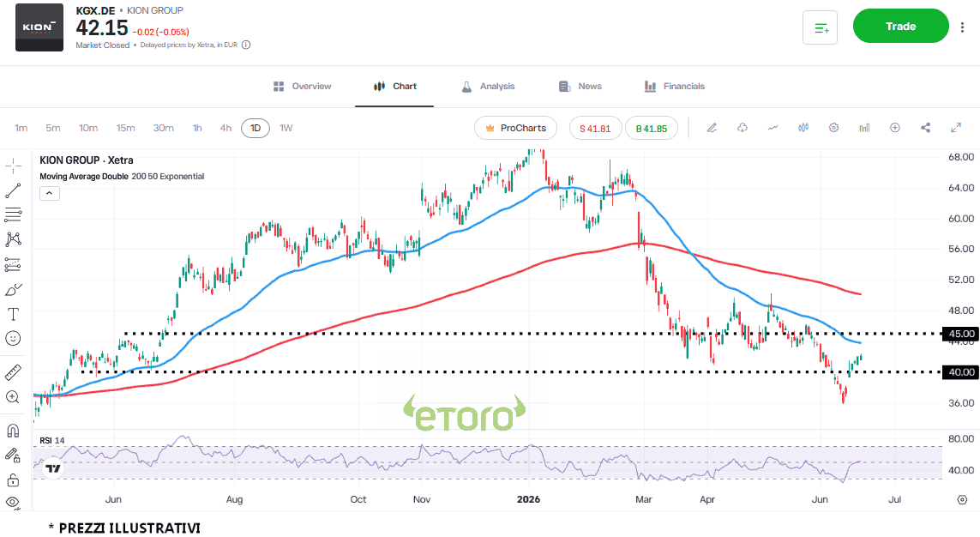
Task: Switch to the 15m timeframe
Action: pos(126,128)
